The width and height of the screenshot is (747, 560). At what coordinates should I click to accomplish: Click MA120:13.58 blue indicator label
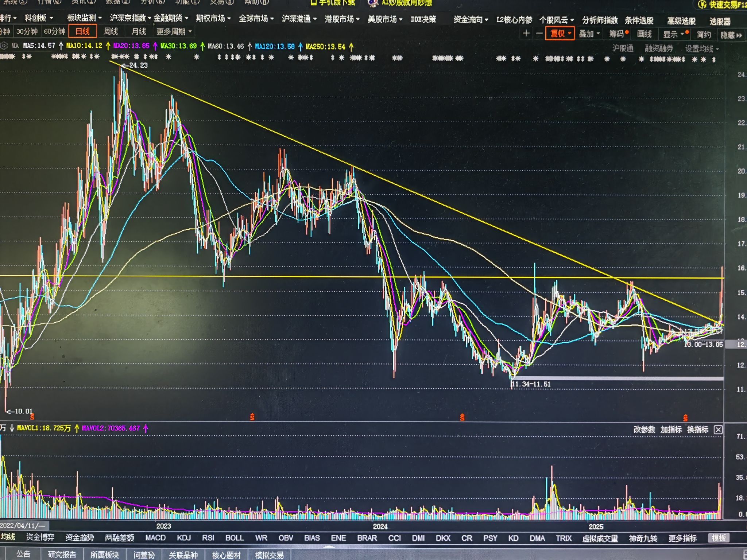[275, 46]
